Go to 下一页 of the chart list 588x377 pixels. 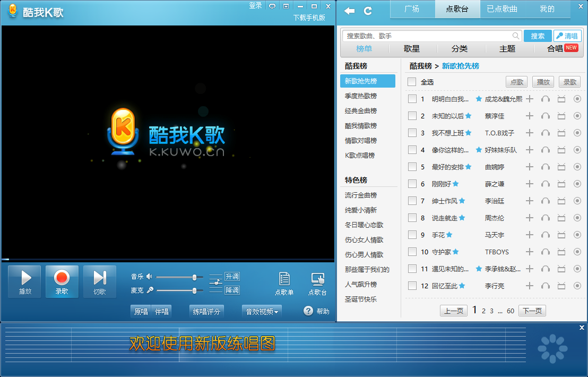[532, 311]
